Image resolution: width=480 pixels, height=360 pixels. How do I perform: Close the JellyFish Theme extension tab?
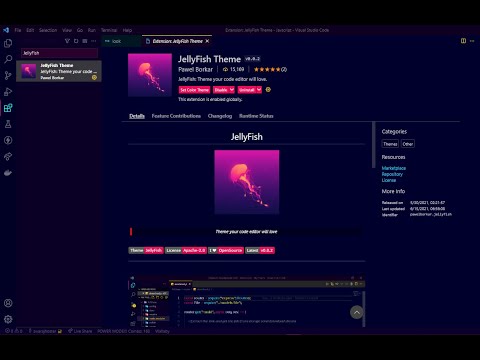(207, 41)
